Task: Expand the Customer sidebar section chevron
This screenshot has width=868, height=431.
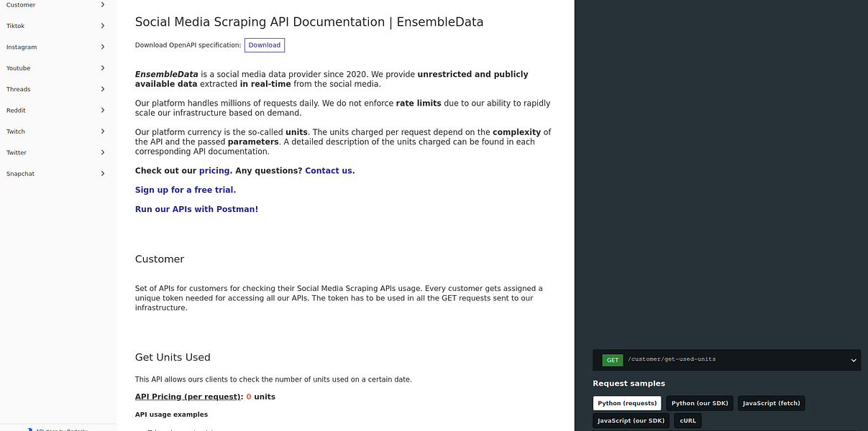Action: (x=103, y=5)
